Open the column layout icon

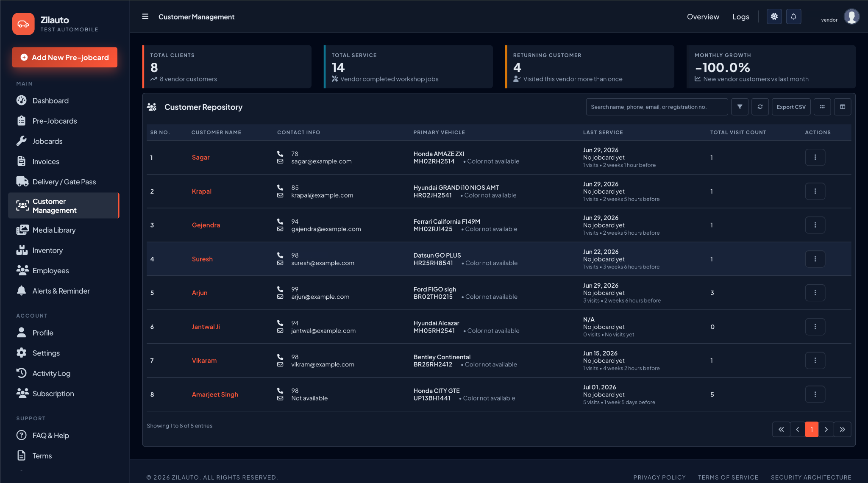(x=843, y=107)
